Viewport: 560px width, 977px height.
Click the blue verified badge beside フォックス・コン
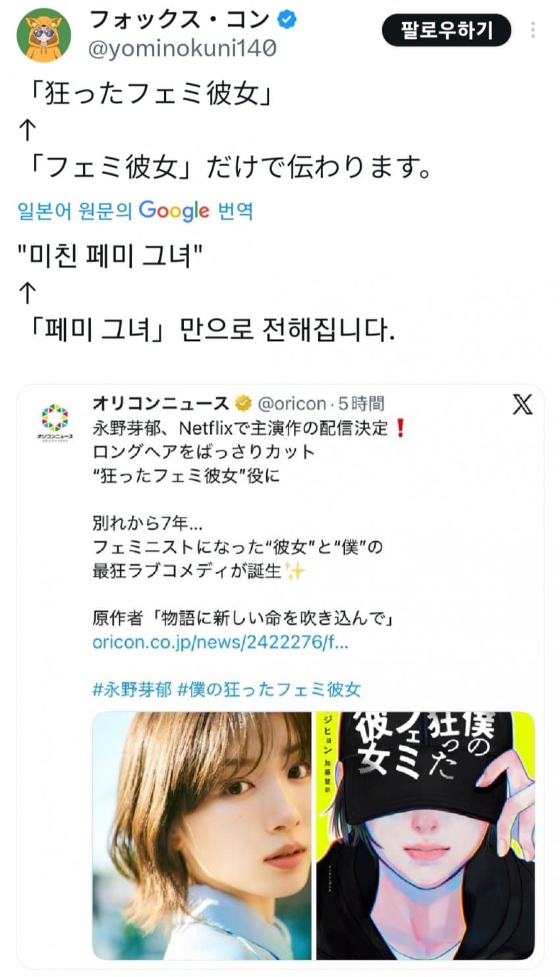(287, 20)
